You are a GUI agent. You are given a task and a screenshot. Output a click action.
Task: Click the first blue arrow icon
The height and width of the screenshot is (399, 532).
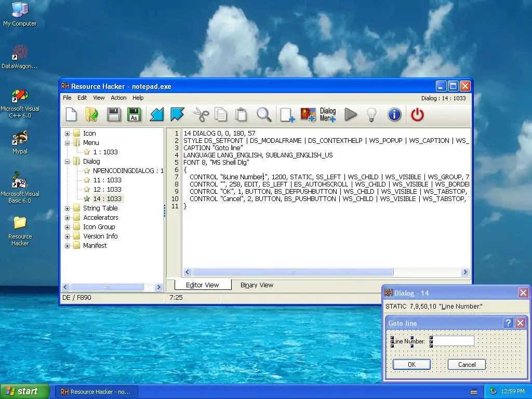pyautogui.click(x=157, y=114)
